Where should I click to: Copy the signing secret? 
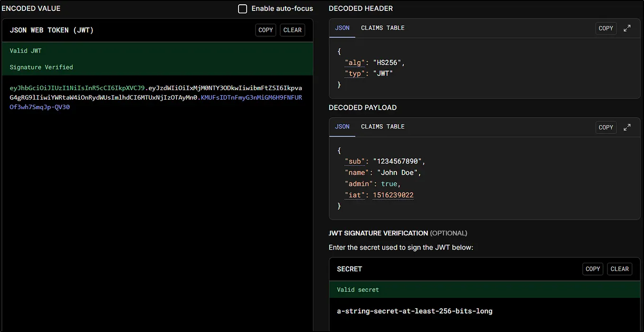pyautogui.click(x=593, y=269)
